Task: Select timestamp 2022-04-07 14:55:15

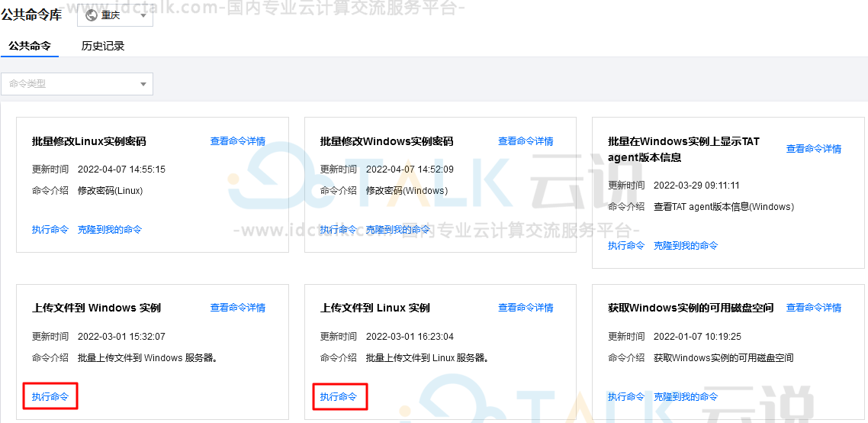Action: coord(122,169)
